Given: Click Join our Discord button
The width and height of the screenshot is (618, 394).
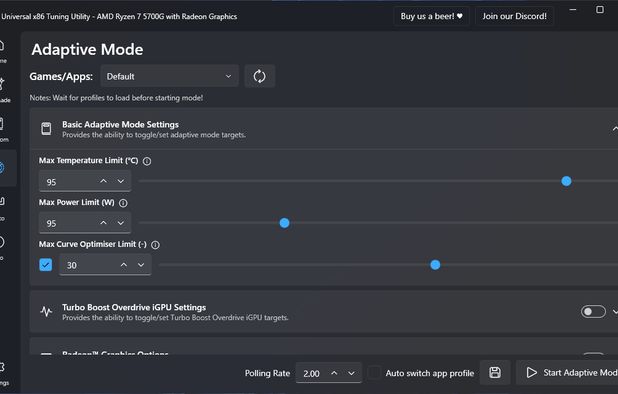Looking at the screenshot, I should click(x=514, y=16).
